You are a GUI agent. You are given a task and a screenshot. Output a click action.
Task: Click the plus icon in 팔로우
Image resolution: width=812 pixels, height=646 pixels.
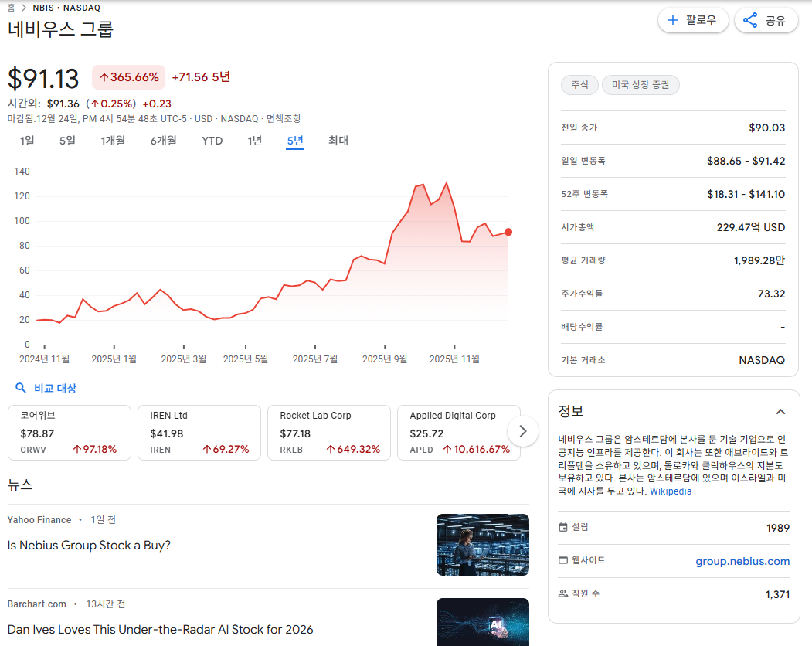tap(673, 20)
